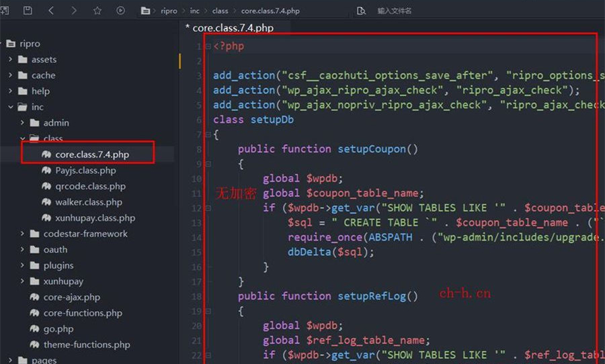Open Payjs.class.php in file tree
Viewport: 605px width, 364px height.
85,171
